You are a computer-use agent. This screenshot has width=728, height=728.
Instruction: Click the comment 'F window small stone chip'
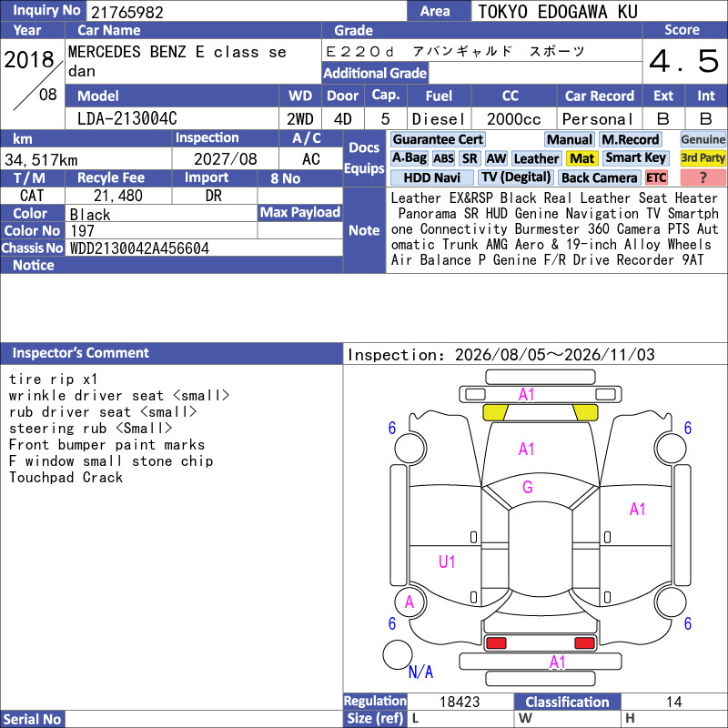pos(110,461)
